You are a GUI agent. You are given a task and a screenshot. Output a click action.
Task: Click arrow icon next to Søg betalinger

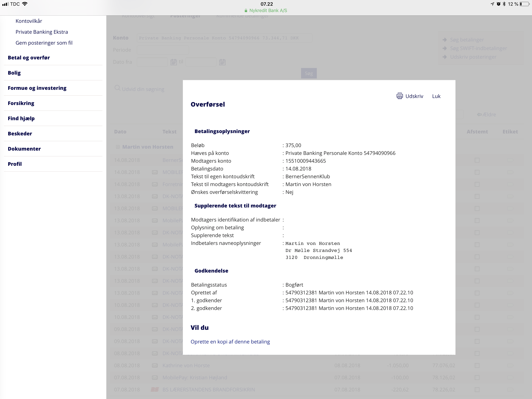tap(445, 40)
